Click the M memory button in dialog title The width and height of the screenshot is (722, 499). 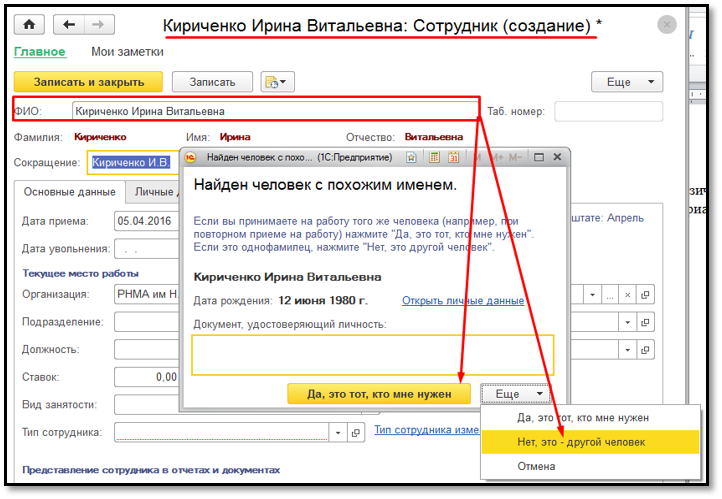click(x=478, y=157)
